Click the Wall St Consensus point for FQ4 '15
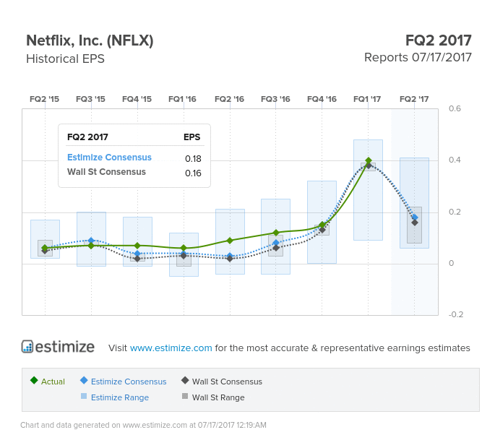495x448 pixels. click(137, 259)
